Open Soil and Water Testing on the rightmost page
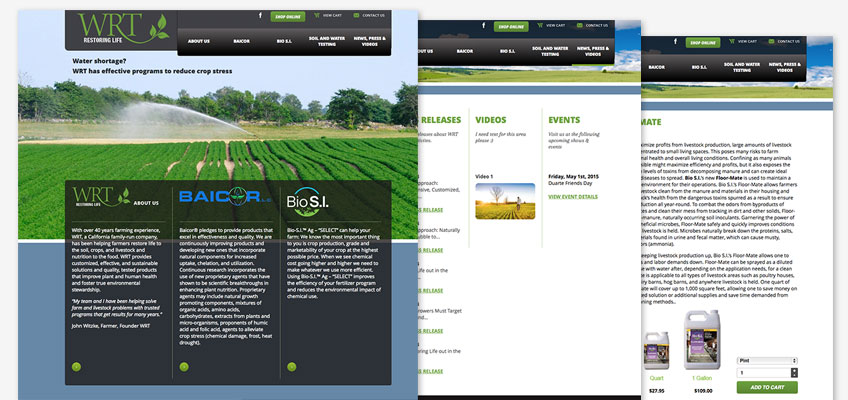The image size is (848, 400). pyautogui.click(x=742, y=67)
